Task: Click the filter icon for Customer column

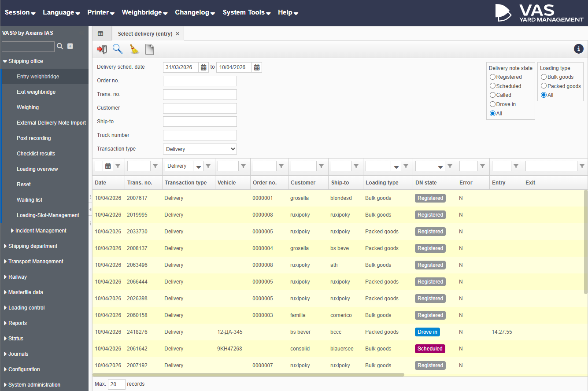Action: click(x=322, y=166)
